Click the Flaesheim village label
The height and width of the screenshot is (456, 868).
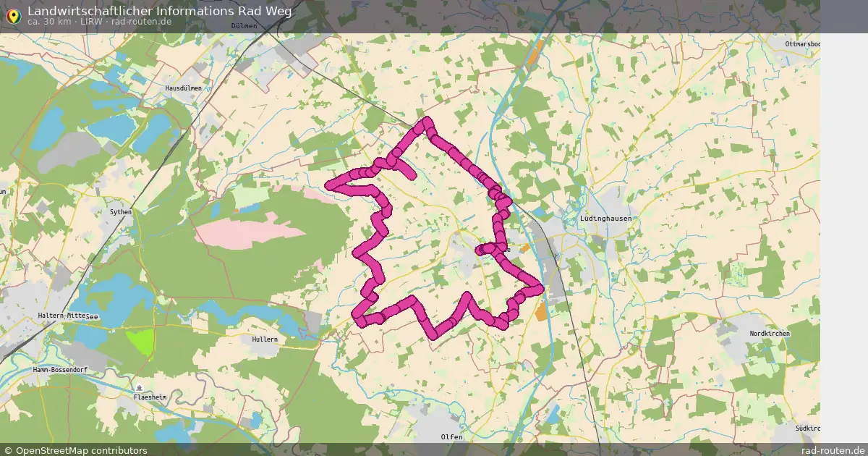click(x=150, y=397)
